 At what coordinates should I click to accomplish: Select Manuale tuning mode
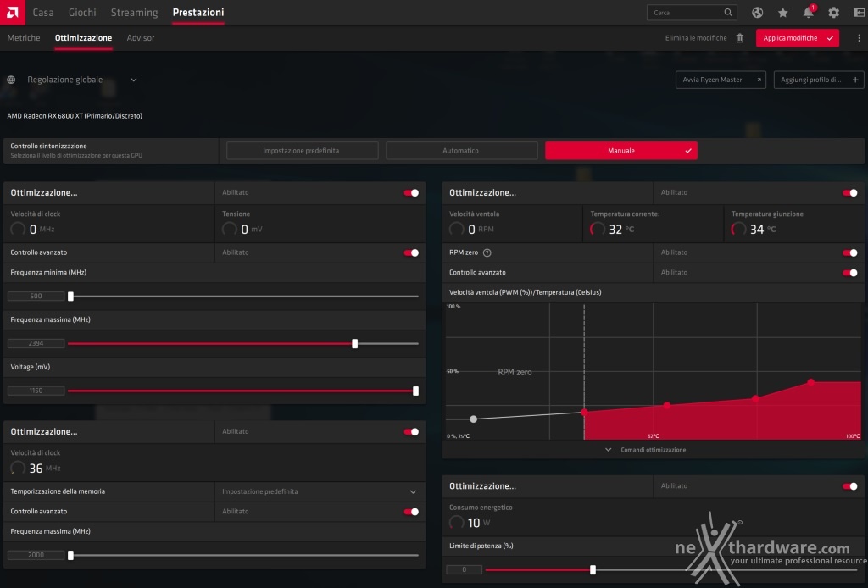coord(621,151)
